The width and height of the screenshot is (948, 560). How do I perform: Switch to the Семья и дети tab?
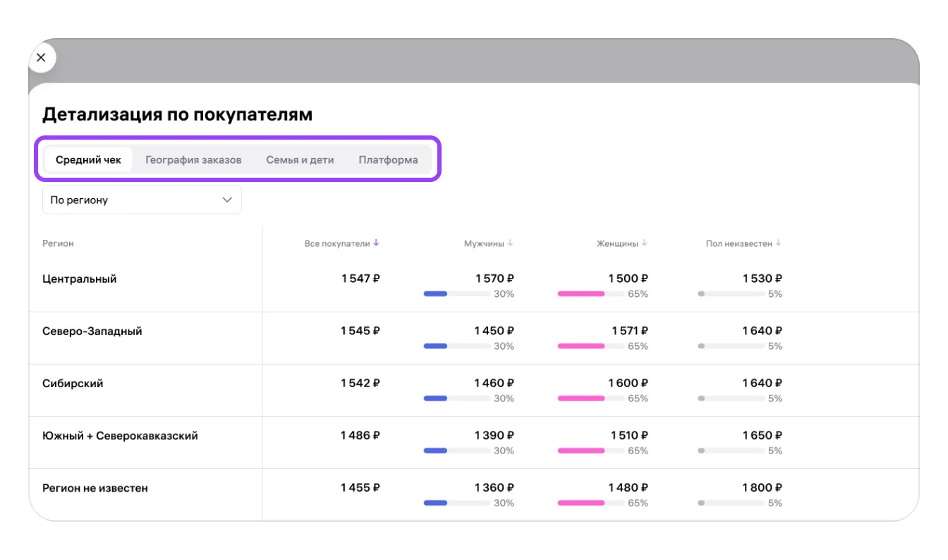300,160
